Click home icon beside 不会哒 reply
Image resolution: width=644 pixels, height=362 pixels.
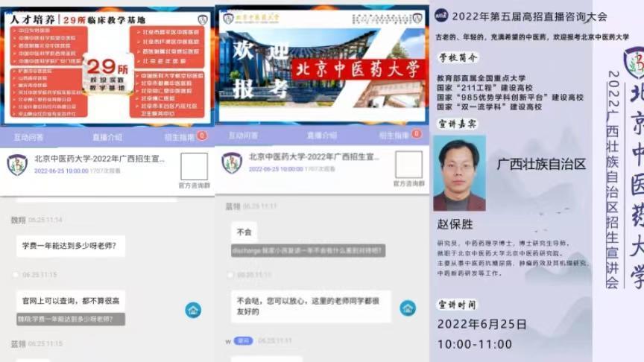[408, 307]
